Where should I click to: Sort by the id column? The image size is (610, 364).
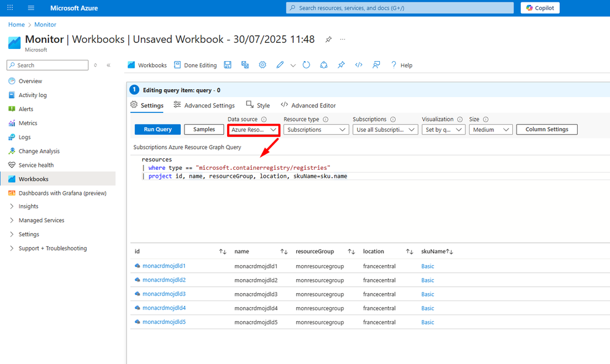point(222,252)
